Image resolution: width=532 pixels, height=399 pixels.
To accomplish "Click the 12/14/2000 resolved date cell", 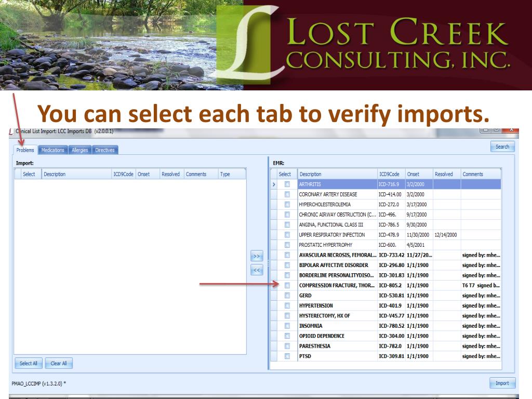I will tap(447, 235).
